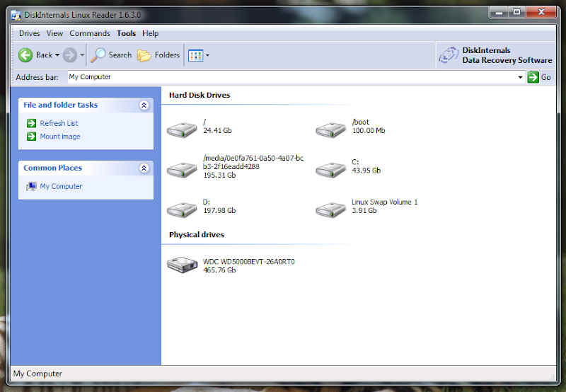Click the green Go arrow icon

(x=533, y=77)
